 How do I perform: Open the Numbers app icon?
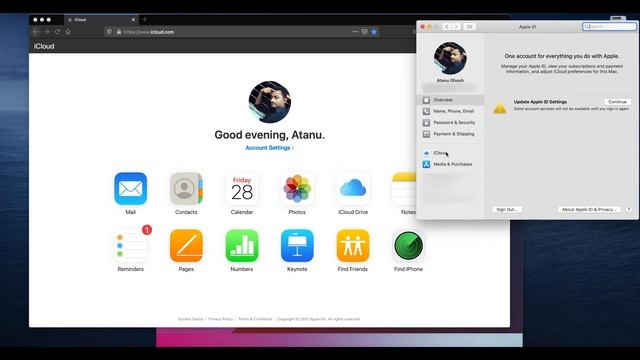242,246
